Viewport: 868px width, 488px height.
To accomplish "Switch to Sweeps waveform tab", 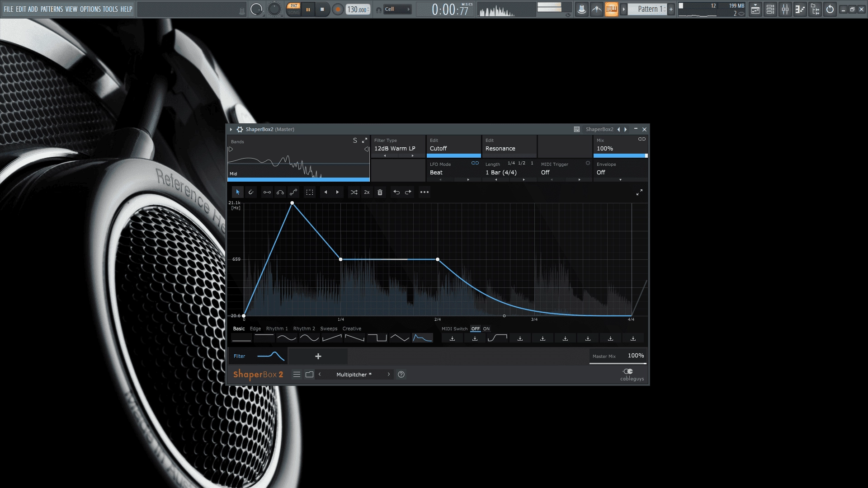I will tap(329, 329).
